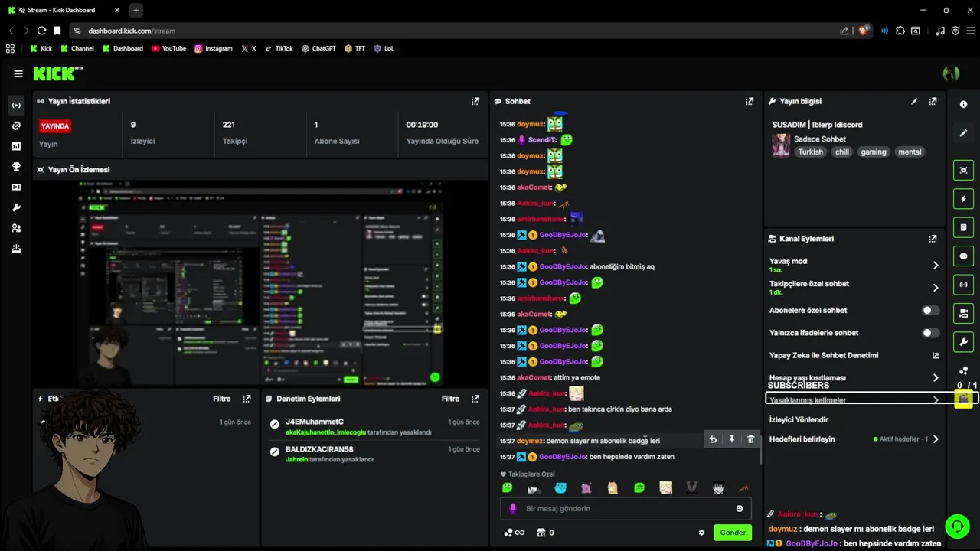The image size is (980, 551).
Task: Open chat settings gear icon
Action: pyautogui.click(x=701, y=533)
